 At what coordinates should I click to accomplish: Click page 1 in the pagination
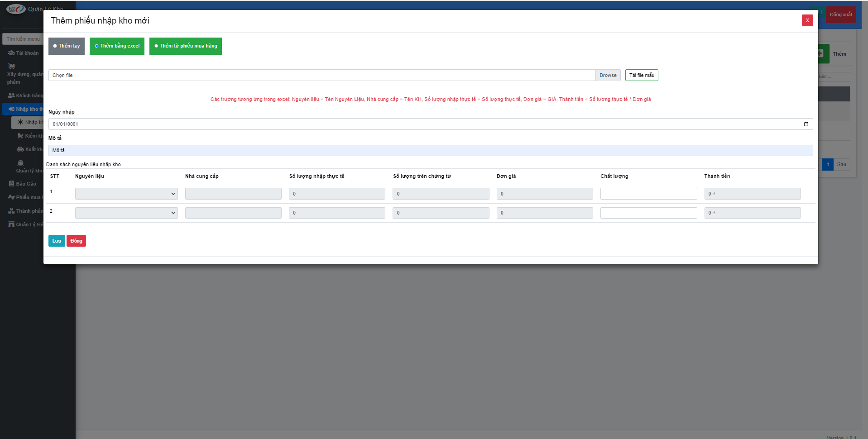point(828,164)
